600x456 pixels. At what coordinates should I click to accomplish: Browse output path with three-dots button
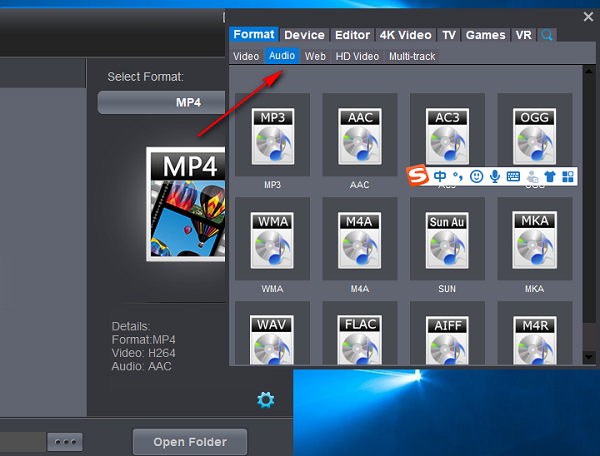(65, 442)
